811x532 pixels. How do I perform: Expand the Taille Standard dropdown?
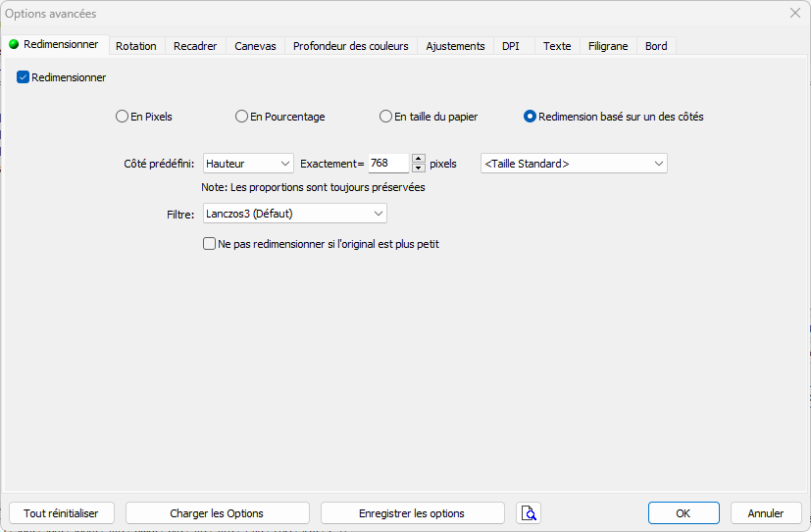coord(574,164)
